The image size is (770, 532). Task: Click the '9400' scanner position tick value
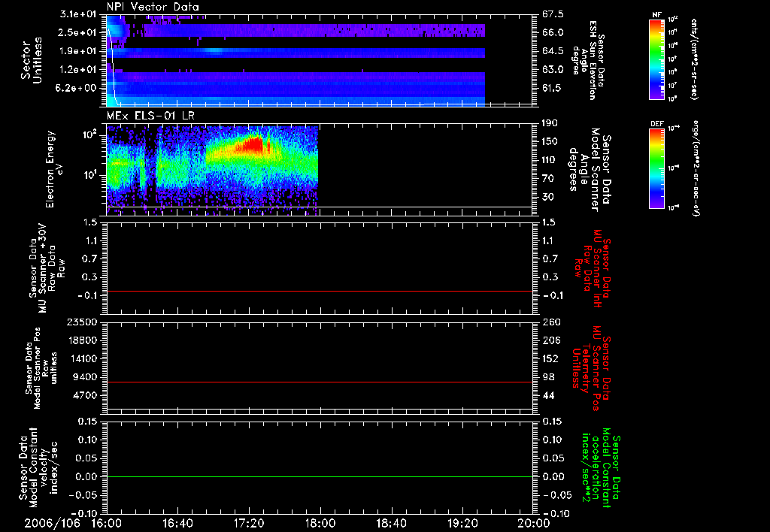[84, 377]
